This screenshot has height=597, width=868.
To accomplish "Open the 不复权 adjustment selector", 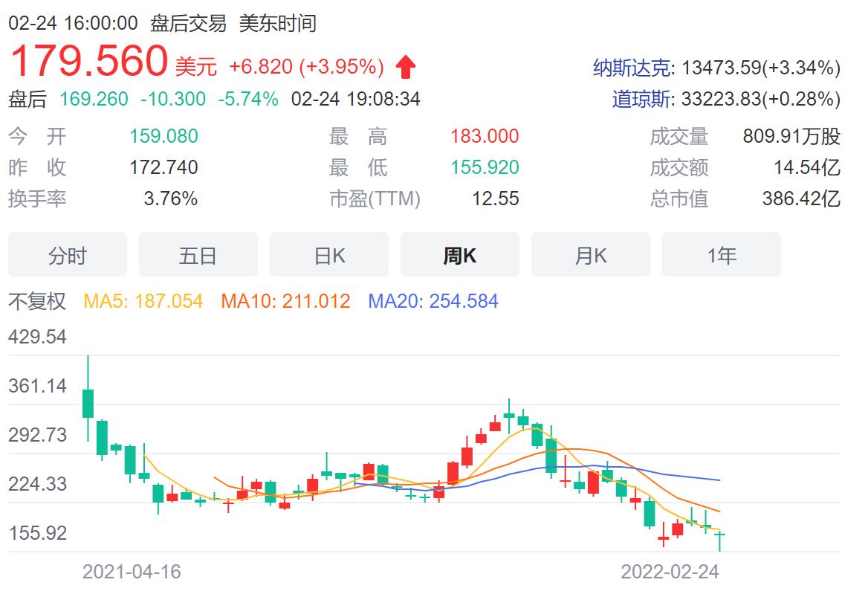I will (x=37, y=301).
